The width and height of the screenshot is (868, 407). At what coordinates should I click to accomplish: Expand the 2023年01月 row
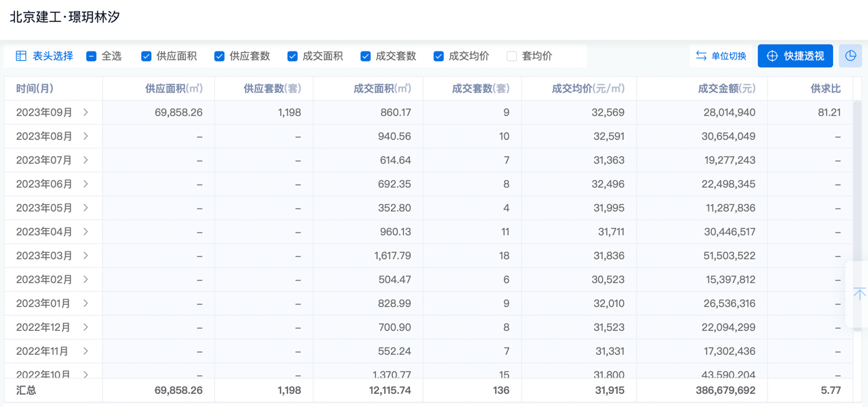tap(86, 304)
